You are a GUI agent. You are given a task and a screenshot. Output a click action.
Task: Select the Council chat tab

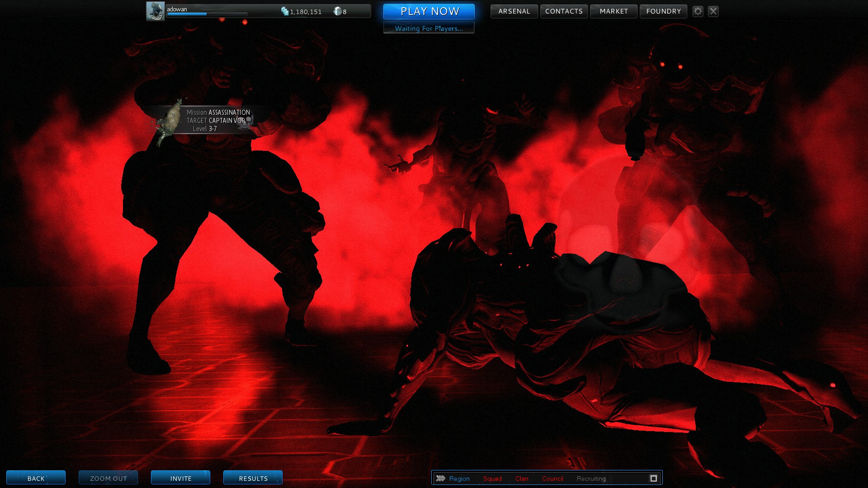552,479
